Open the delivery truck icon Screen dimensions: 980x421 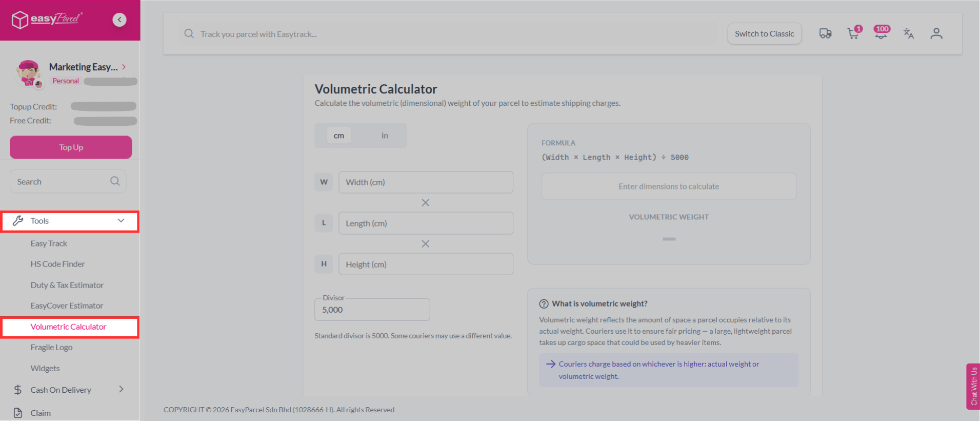point(825,33)
